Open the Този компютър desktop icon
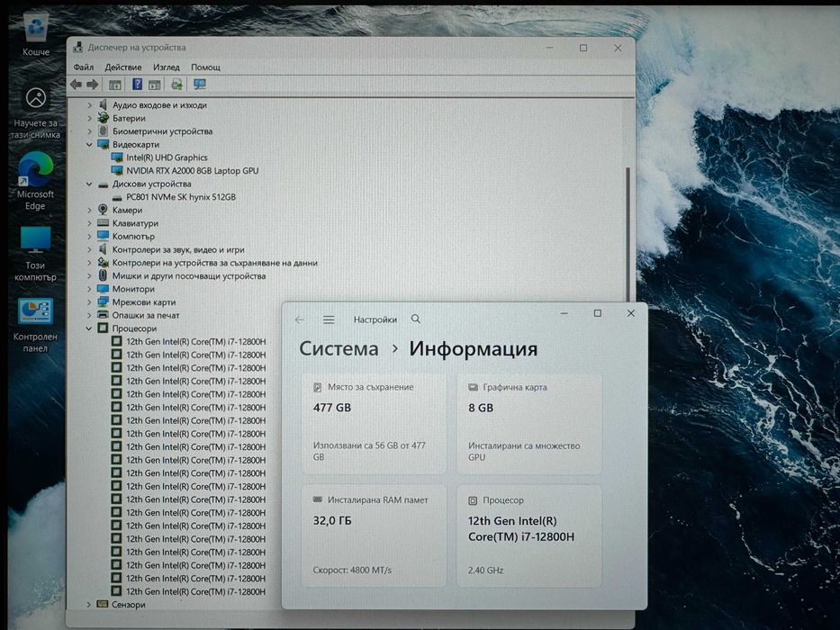This screenshot has width=840, height=630. point(35,254)
